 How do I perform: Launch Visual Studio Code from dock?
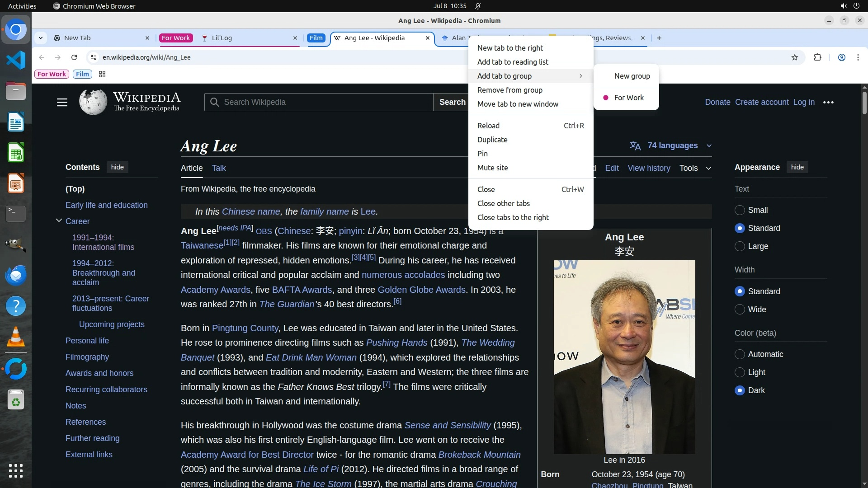pos(16,60)
